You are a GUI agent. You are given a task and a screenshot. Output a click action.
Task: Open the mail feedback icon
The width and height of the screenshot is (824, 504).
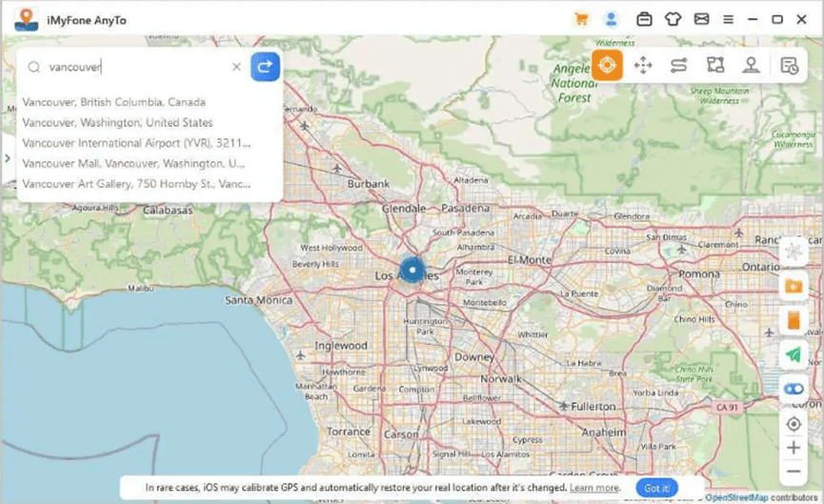[701, 19]
